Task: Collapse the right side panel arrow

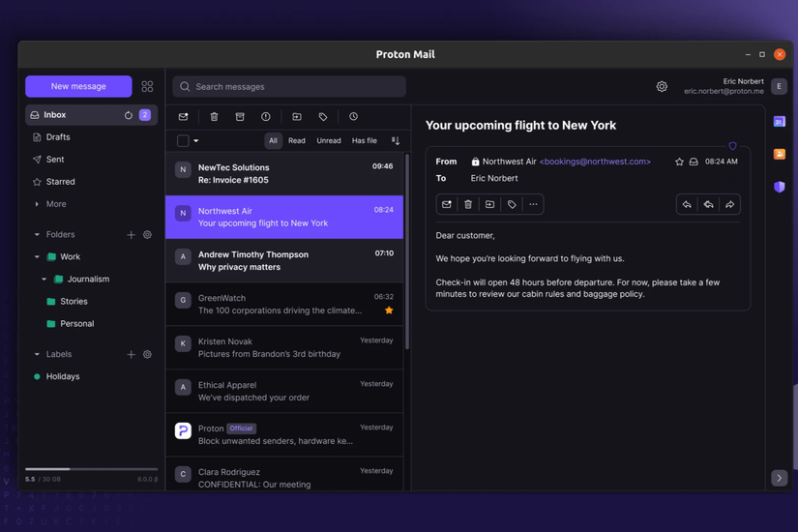Action: point(779,478)
